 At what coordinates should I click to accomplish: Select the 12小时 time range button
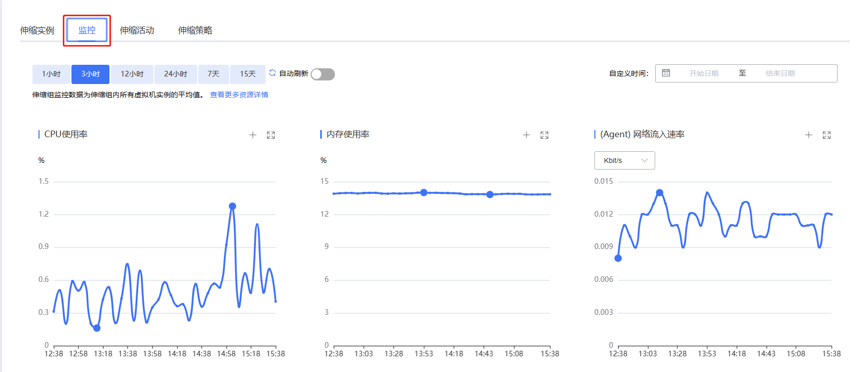(132, 74)
